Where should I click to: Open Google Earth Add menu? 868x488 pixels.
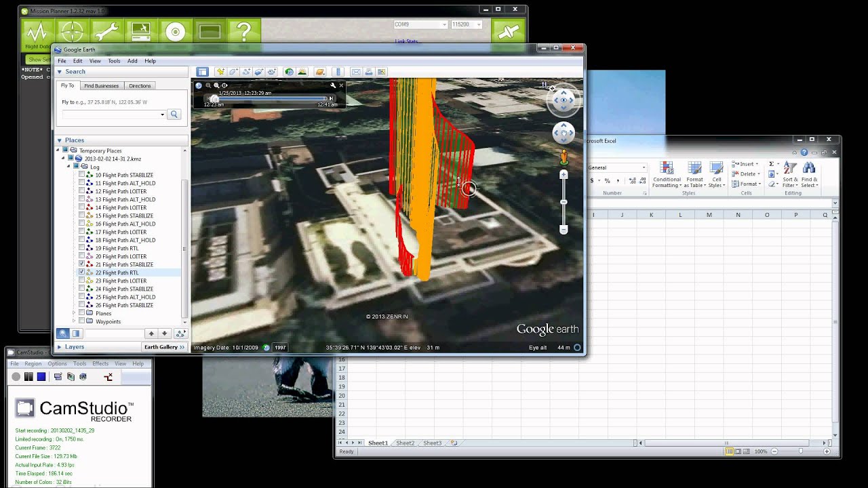(132, 61)
